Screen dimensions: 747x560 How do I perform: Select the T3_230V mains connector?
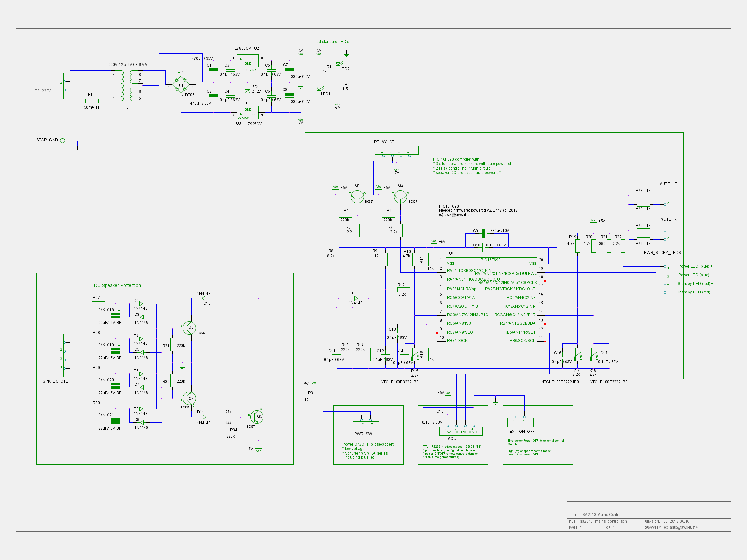point(59,86)
